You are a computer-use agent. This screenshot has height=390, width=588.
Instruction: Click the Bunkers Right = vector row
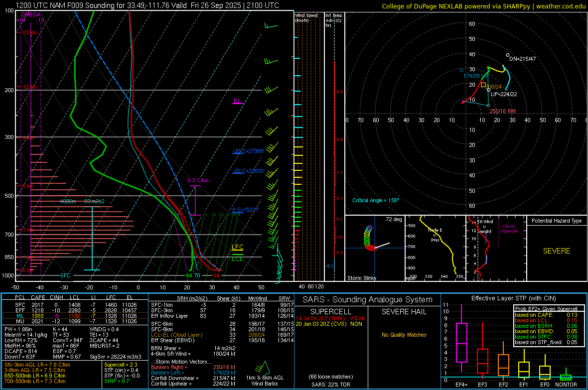point(193,367)
